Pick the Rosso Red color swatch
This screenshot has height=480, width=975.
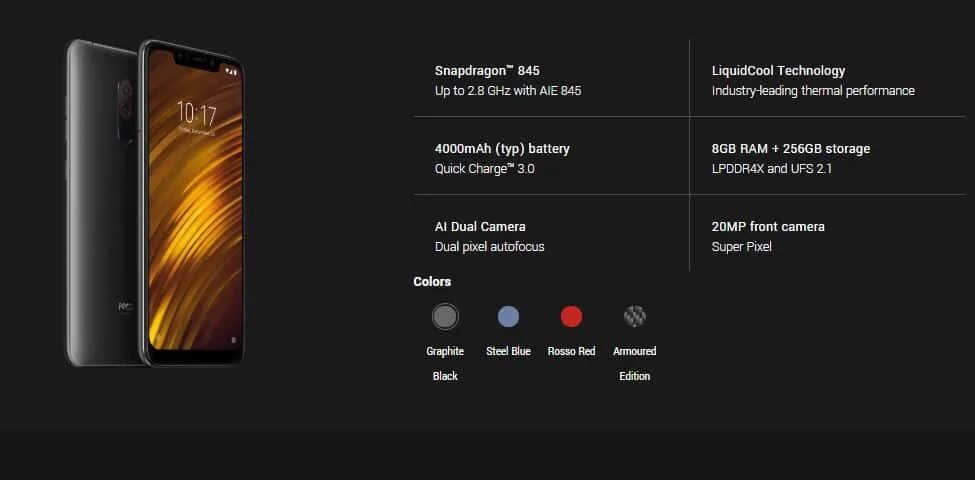point(571,316)
